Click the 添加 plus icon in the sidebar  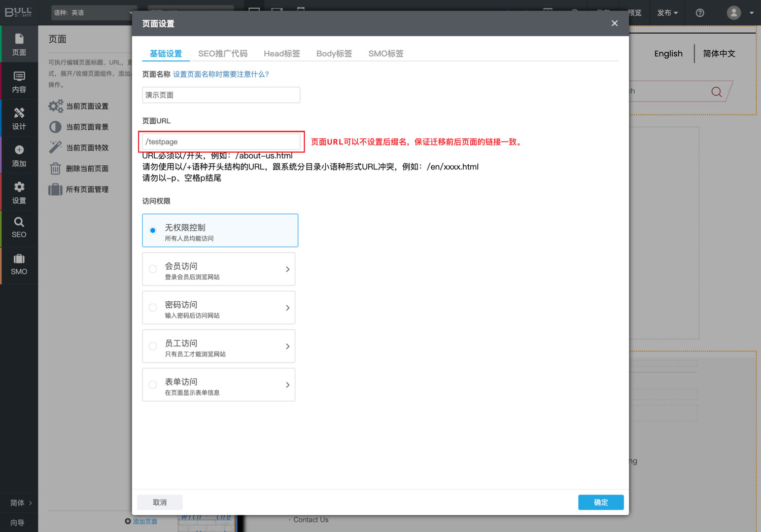[19, 156]
